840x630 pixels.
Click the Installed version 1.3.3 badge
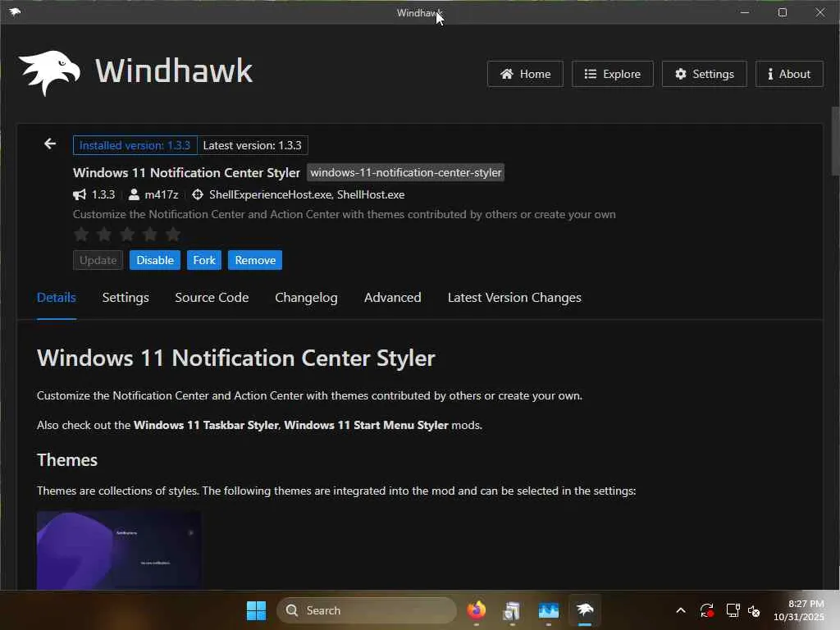[x=135, y=145]
